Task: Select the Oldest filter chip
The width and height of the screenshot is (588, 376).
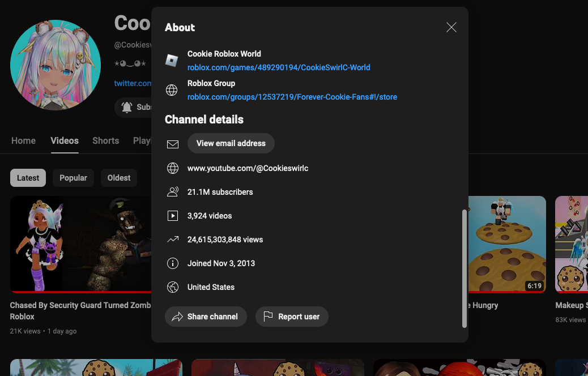Action: click(119, 178)
